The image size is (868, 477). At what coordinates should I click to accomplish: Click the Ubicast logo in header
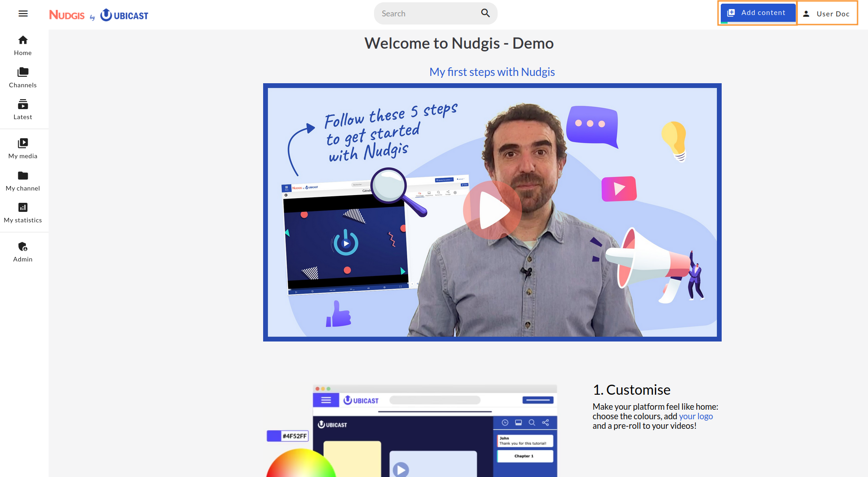[x=124, y=15]
